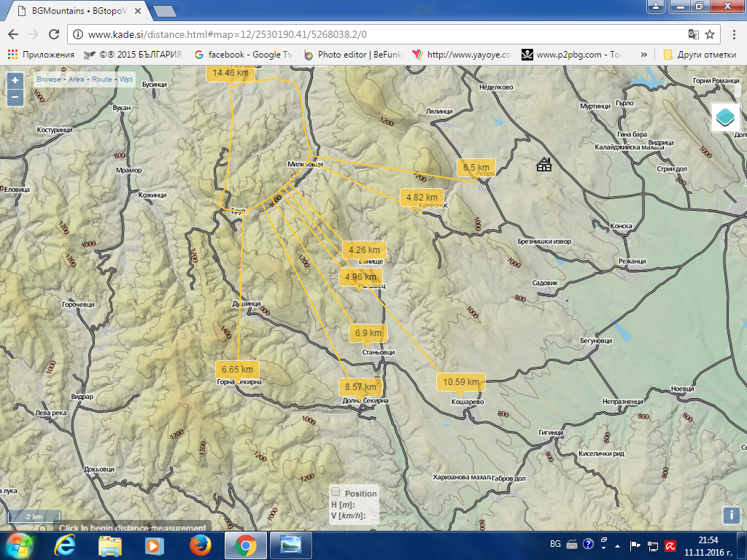Click the 4.96 km distance label
Screen dimensions: 747x560
(360, 276)
